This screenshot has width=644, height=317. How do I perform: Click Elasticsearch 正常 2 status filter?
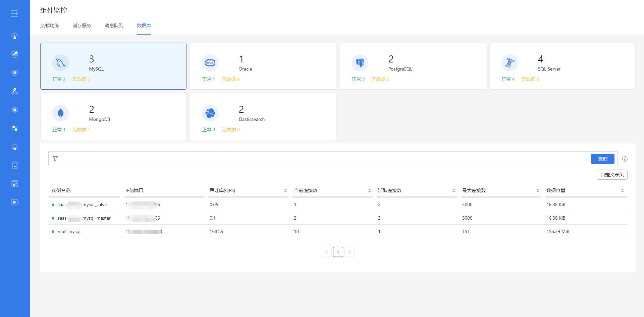(209, 130)
